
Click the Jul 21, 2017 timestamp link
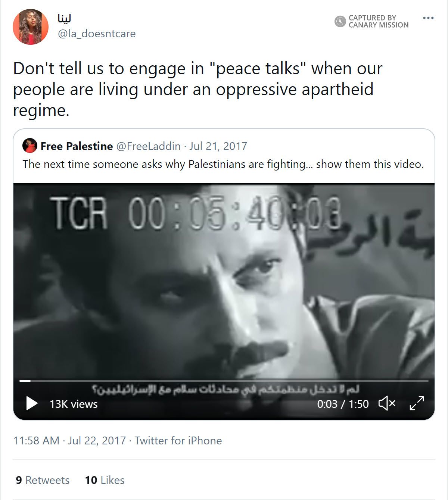click(218, 146)
